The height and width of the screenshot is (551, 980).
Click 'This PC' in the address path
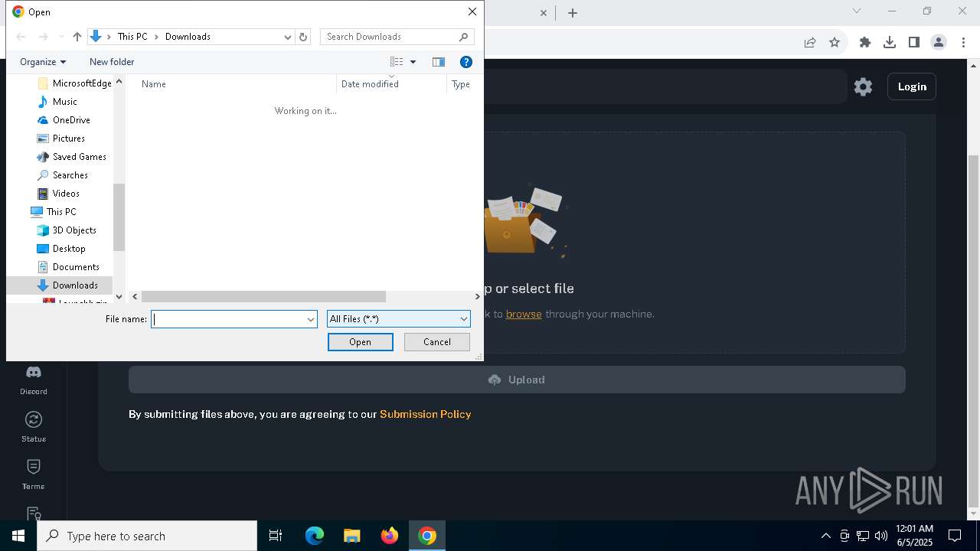(x=132, y=37)
